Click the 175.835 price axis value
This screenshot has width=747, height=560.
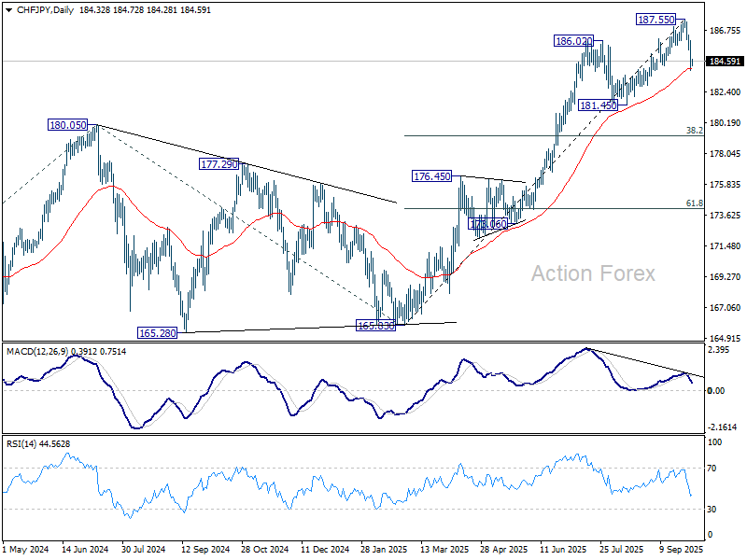726,185
